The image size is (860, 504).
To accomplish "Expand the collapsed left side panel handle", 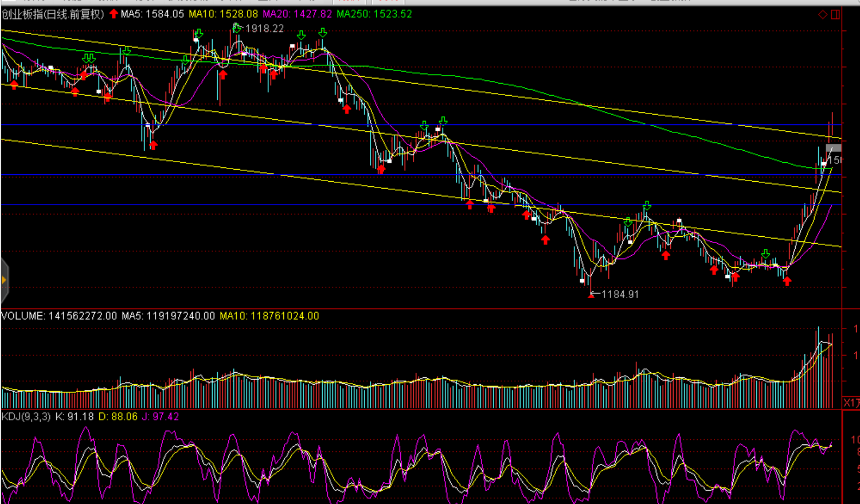I will pos(4,280).
